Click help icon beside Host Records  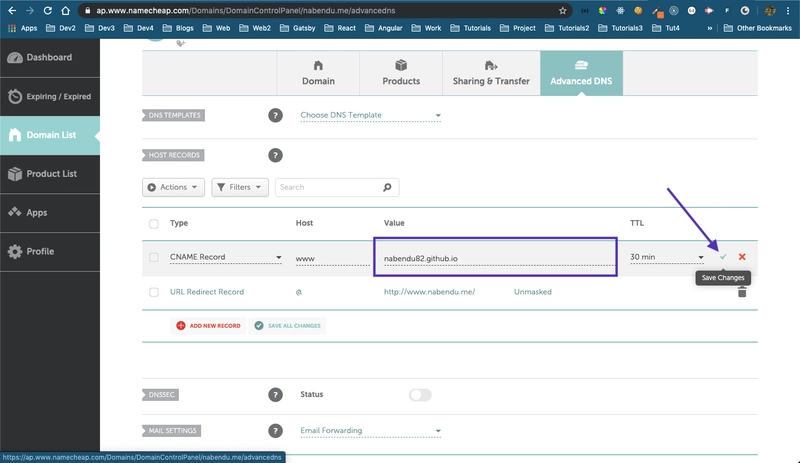tap(276, 155)
